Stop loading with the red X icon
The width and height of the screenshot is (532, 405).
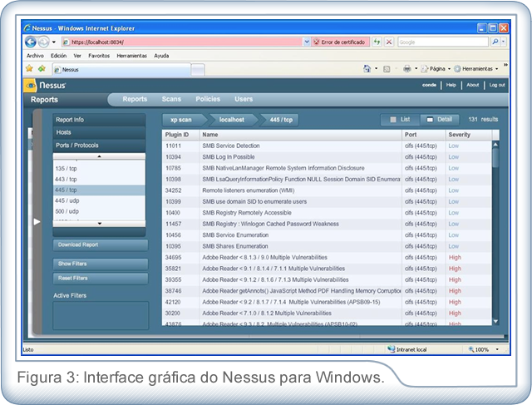[x=389, y=42]
